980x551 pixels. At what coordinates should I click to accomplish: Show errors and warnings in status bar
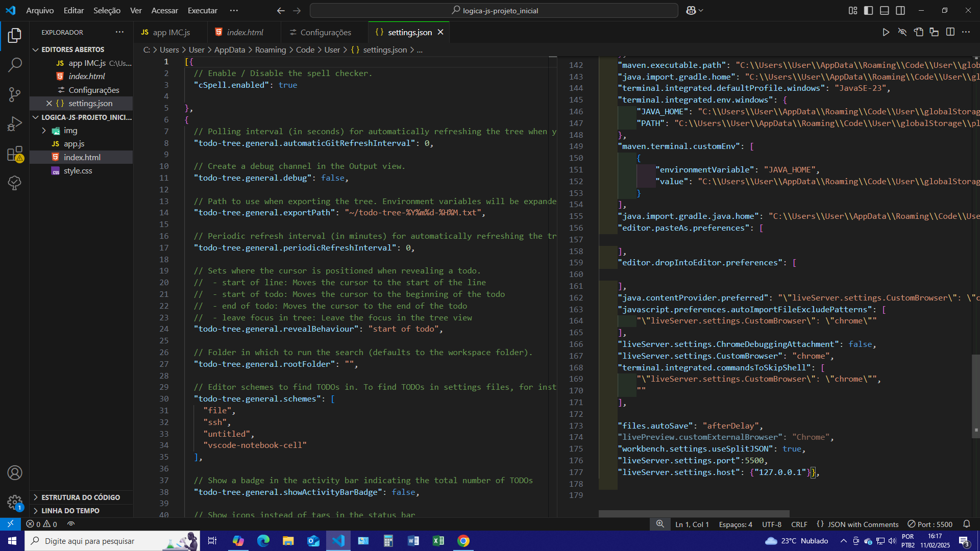pos(42,524)
